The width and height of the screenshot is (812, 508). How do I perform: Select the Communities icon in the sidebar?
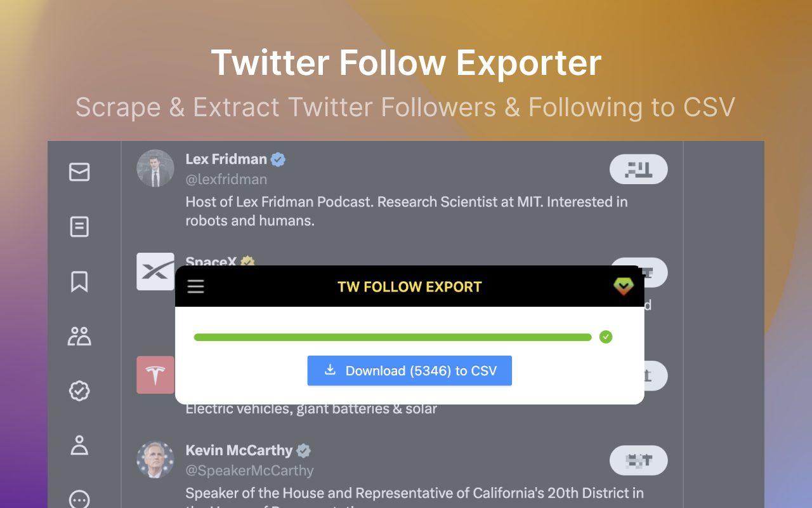79,336
